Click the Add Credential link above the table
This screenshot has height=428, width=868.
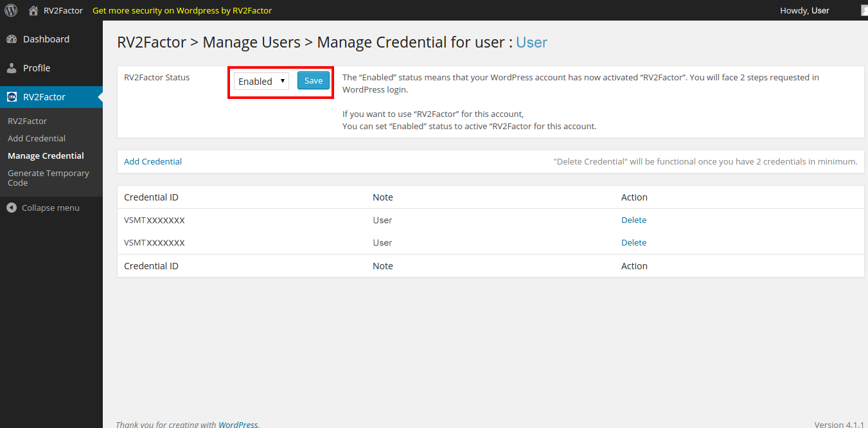coord(153,161)
